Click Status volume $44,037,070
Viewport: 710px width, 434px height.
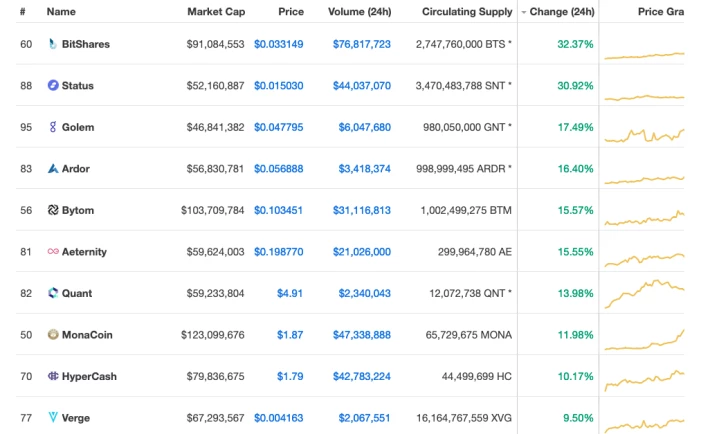[362, 86]
